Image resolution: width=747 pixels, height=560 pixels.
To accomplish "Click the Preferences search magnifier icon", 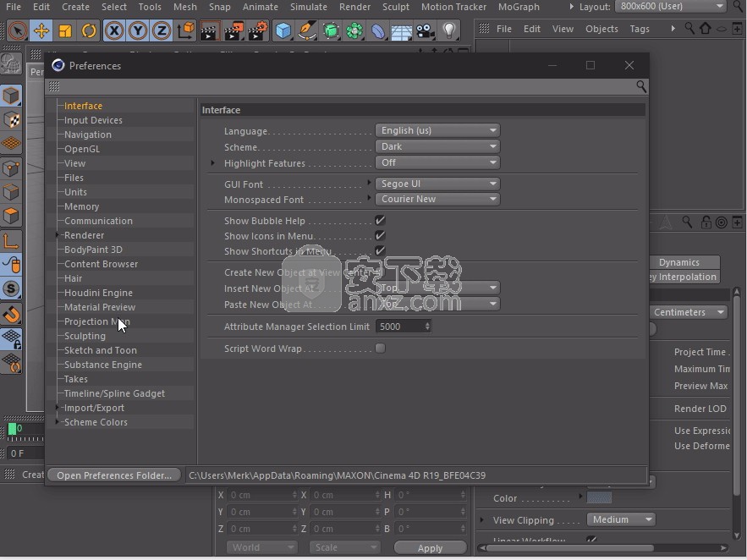I will [x=641, y=86].
